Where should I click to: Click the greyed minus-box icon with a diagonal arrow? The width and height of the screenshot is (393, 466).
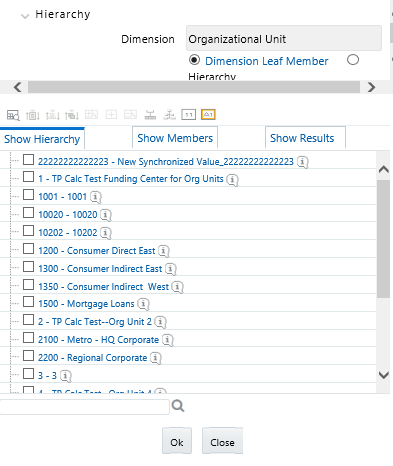coord(130,115)
